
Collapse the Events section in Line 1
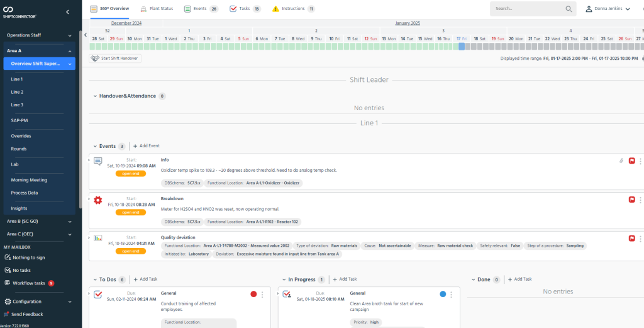(x=95, y=146)
